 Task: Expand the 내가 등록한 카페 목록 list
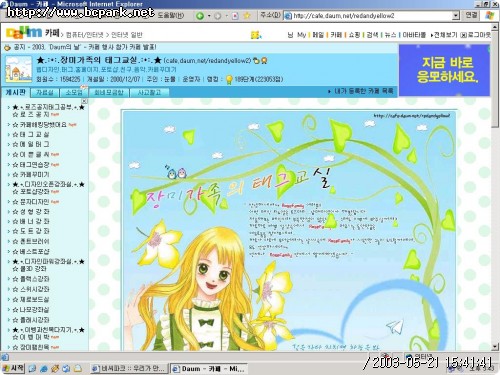(x=361, y=91)
